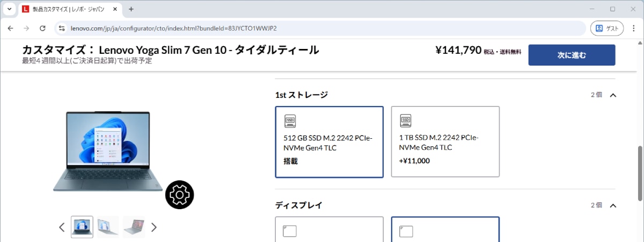The width and height of the screenshot is (644, 242).
Task: Reload the current page
Action: pos(42,28)
